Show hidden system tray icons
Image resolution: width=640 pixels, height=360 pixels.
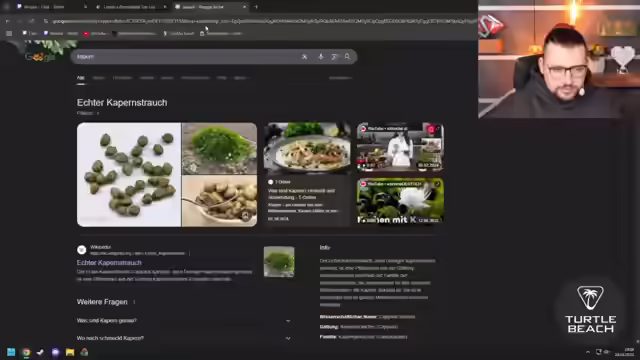coord(588,352)
